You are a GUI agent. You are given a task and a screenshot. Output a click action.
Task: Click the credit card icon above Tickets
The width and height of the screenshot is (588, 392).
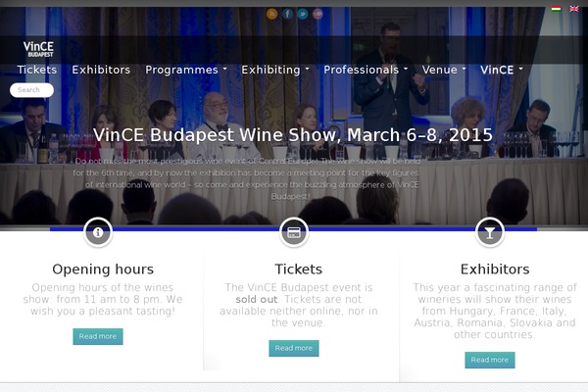[x=294, y=232]
